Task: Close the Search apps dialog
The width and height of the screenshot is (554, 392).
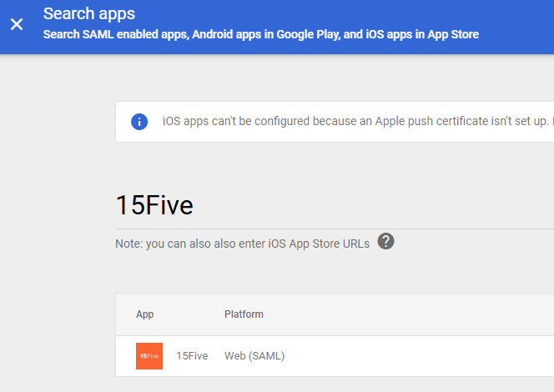Action: point(17,23)
